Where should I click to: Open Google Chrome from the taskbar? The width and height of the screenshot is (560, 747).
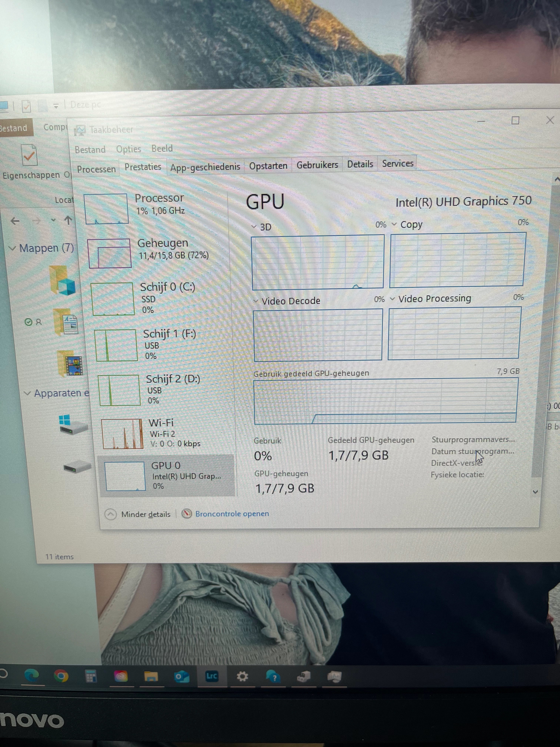61,676
